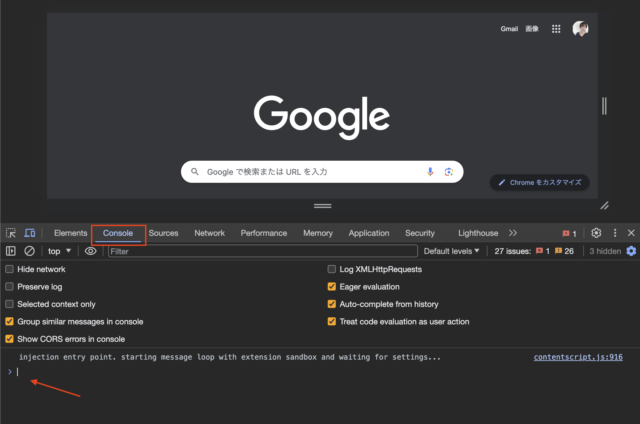
Task: Open the 画像 images link
Action: coord(532,29)
